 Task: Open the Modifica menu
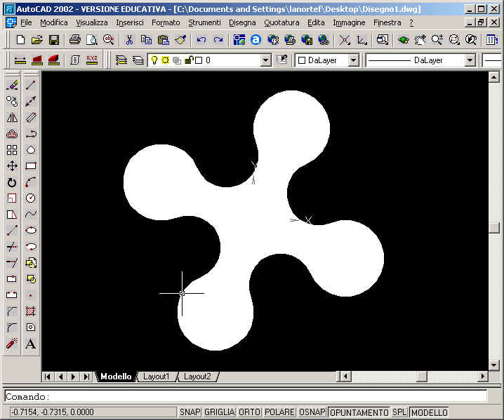pyautogui.click(x=53, y=22)
